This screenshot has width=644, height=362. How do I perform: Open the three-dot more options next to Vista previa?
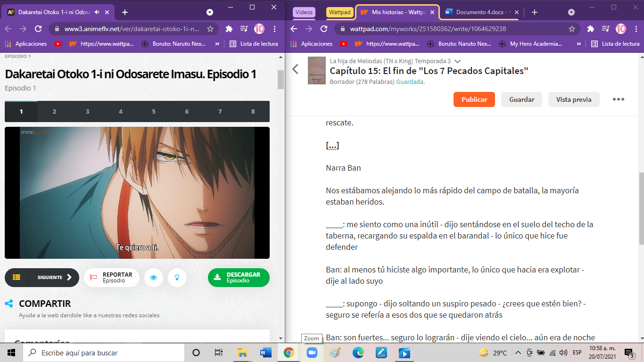click(618, 99)
